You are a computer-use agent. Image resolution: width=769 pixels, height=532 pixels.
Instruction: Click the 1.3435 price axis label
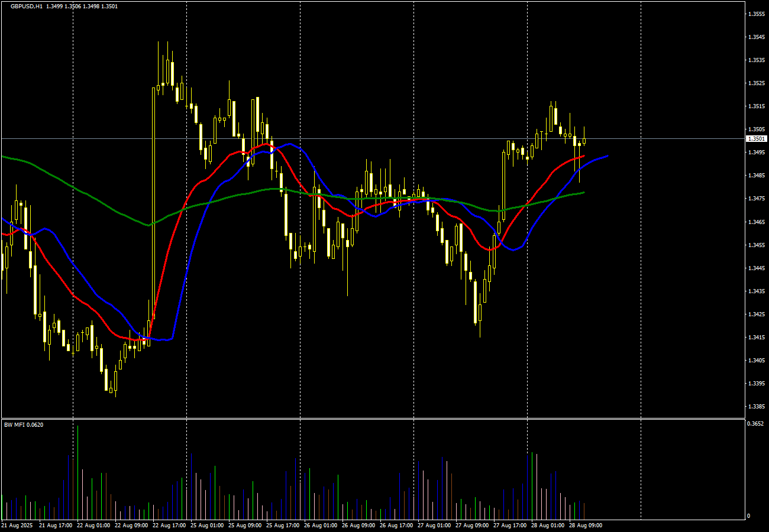[757, 291]
